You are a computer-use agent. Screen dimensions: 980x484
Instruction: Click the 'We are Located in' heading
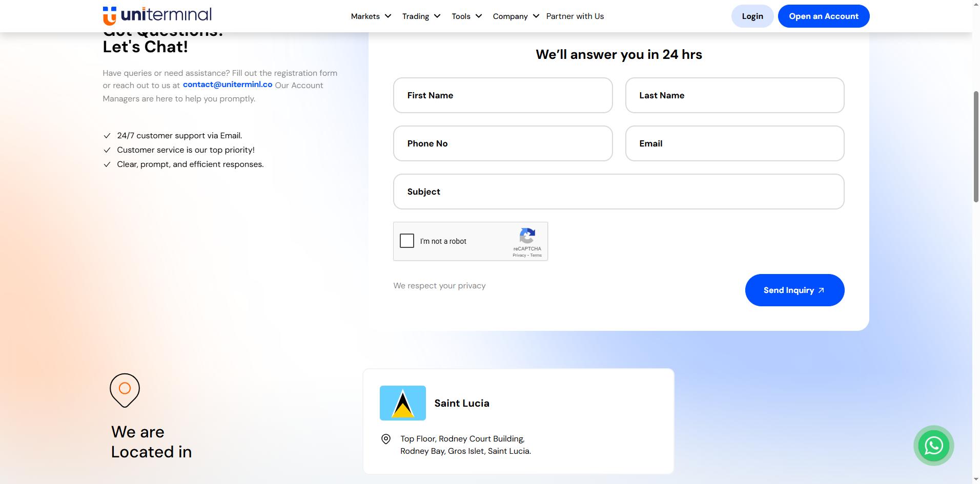tap(151, 442)
